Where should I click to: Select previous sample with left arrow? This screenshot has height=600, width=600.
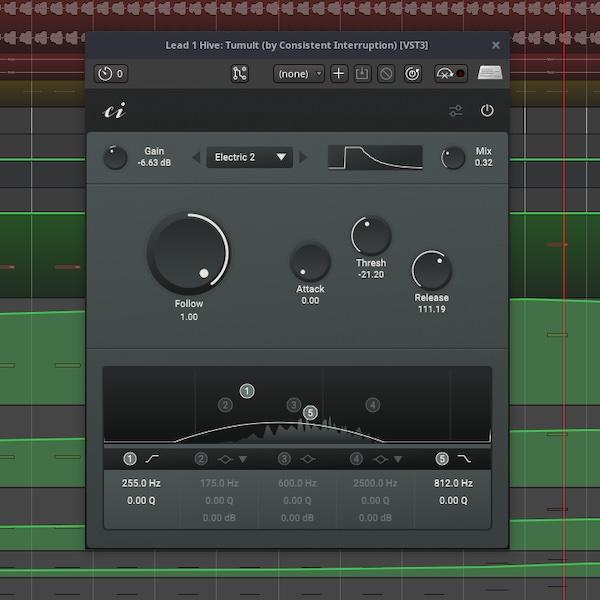(196, 157)
